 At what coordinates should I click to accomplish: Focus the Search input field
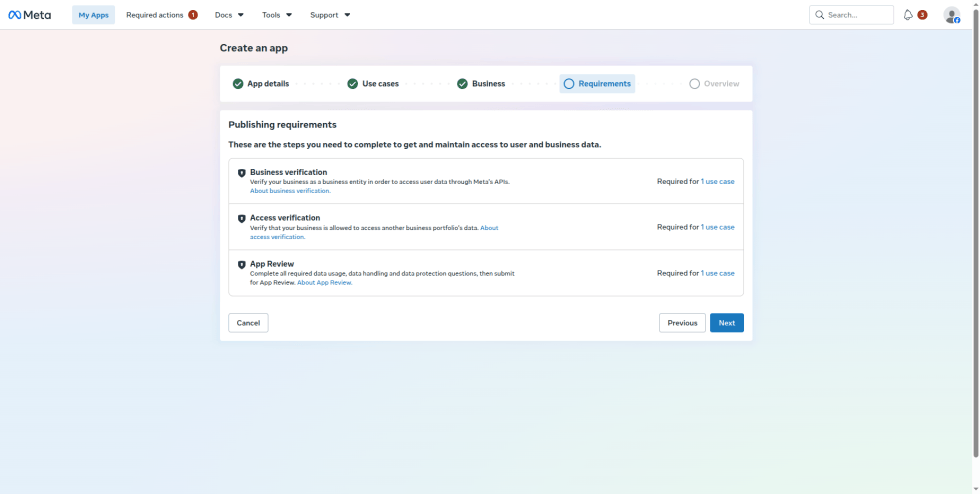[x=851, y=15]
